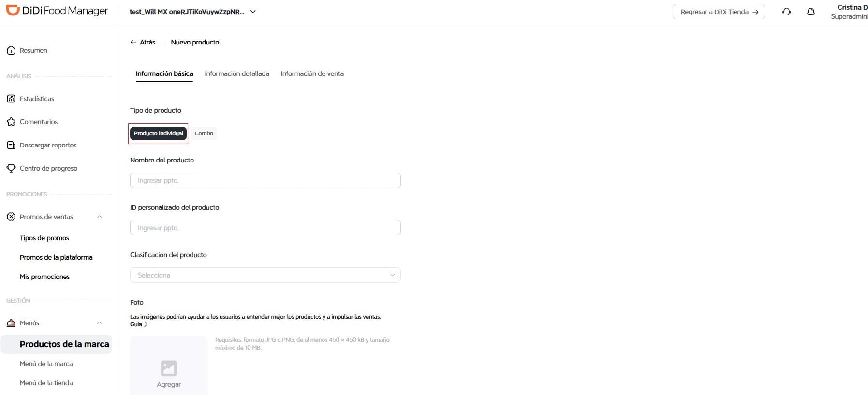Select Producto individual product type
This screenshot has width=868, height=395.
(159, 133)
